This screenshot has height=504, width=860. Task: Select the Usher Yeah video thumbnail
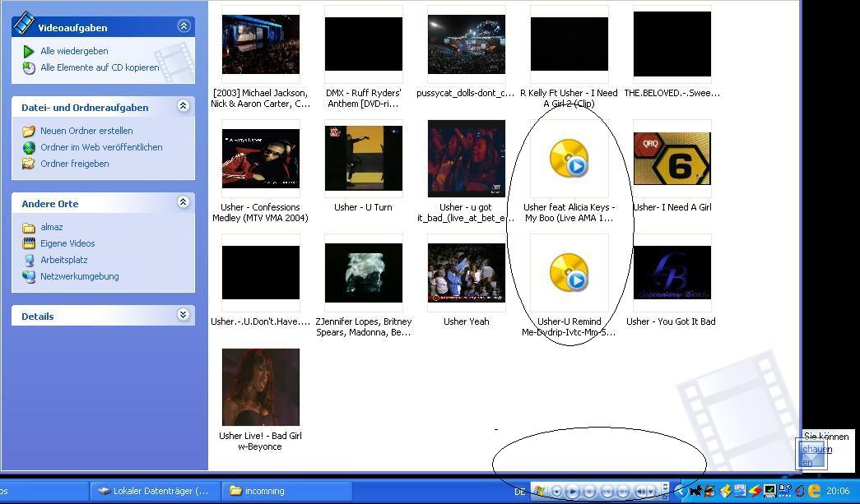(466, 272)
